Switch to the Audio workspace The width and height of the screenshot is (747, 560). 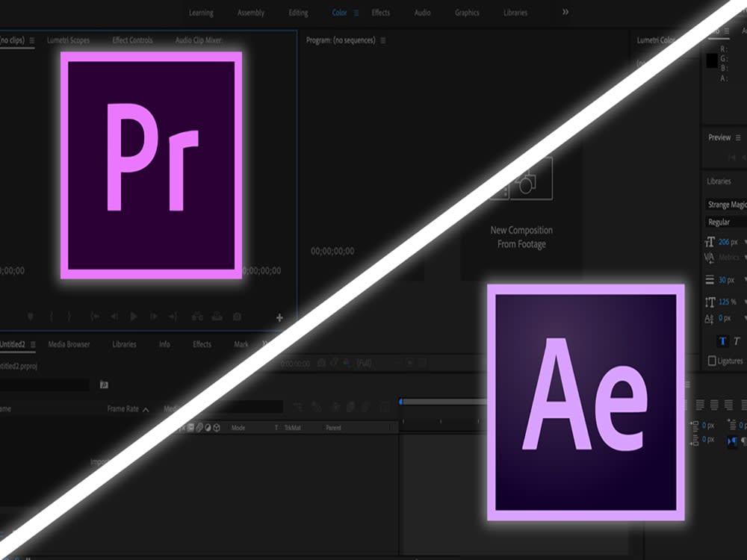[x=423, y=13]
